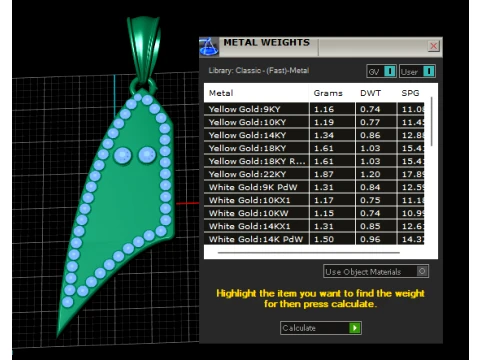Click grams value 1.50 for 14K PdW
The image size is (480, 360).
[x=324, y=239]
